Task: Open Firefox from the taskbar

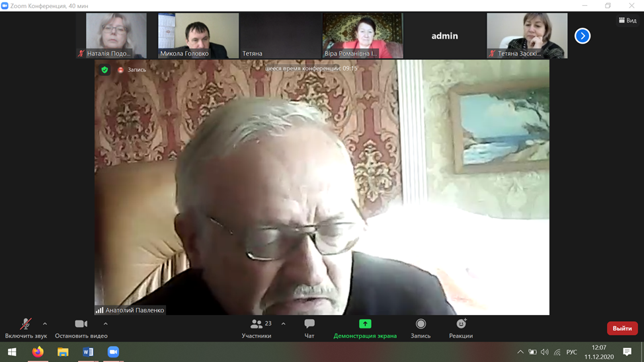Action: pos(38,352)
